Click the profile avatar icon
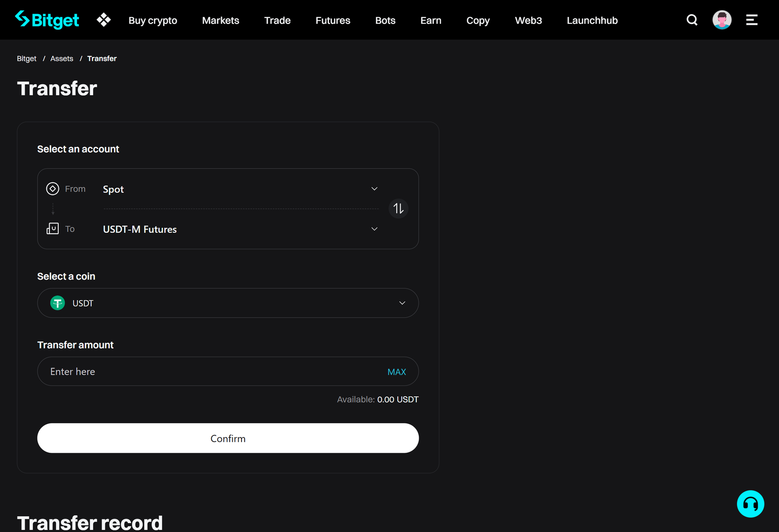 tap(722, 19)
